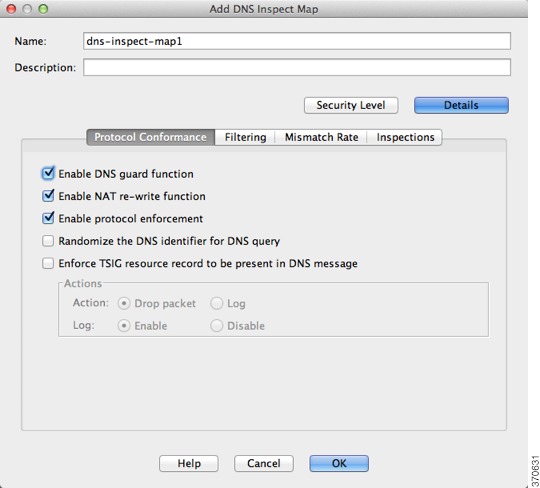Confirm the dialog with OK

click(x=339, y=463)
